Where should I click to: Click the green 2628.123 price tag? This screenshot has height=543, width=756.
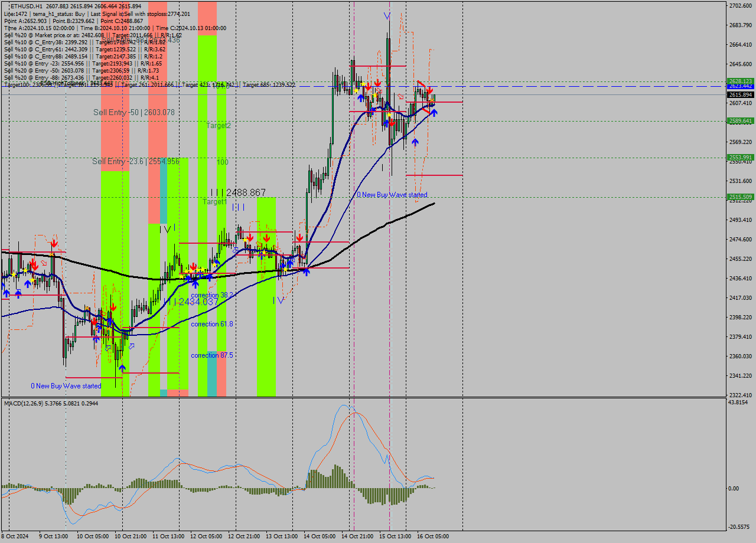pyautogui.click(x=740, y=81)
